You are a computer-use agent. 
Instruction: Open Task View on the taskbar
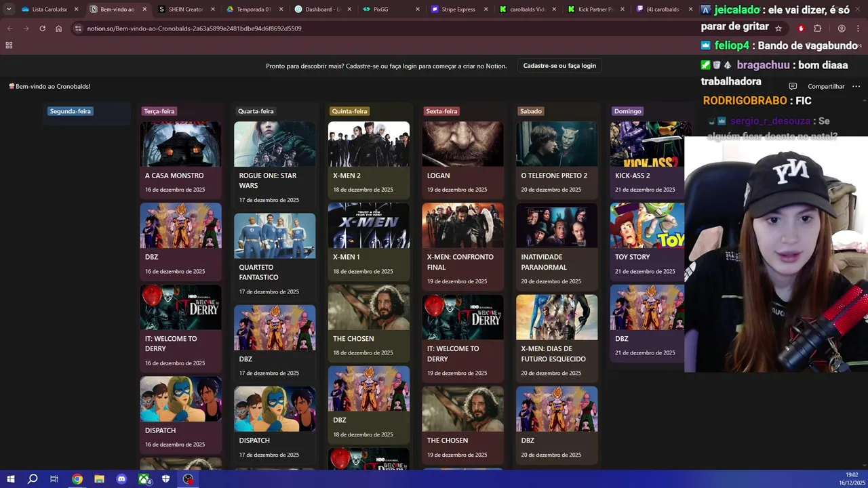(x=54, y=479)
